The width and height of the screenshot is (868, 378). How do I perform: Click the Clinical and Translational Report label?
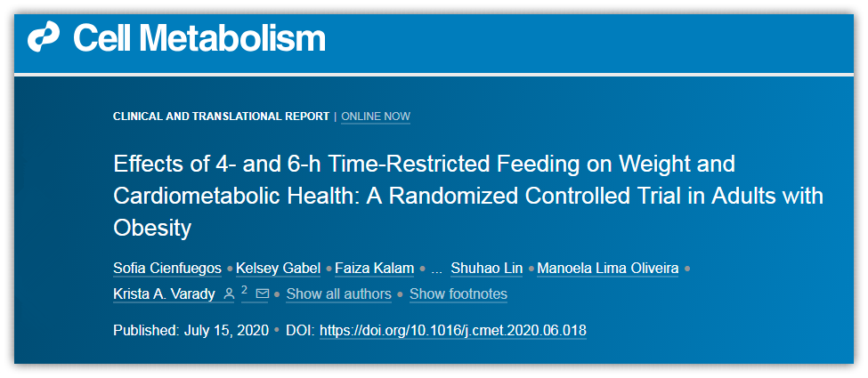click(222, 117)
